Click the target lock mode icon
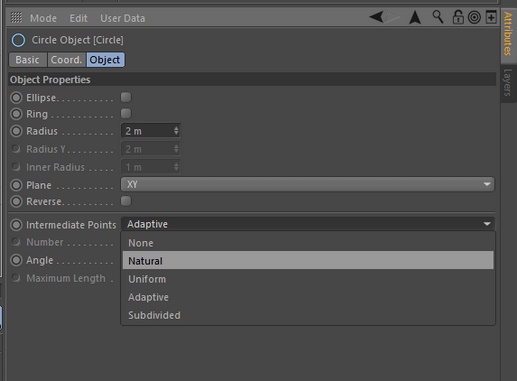This screenshot has width=517, height=381. (x=474, y=17)
